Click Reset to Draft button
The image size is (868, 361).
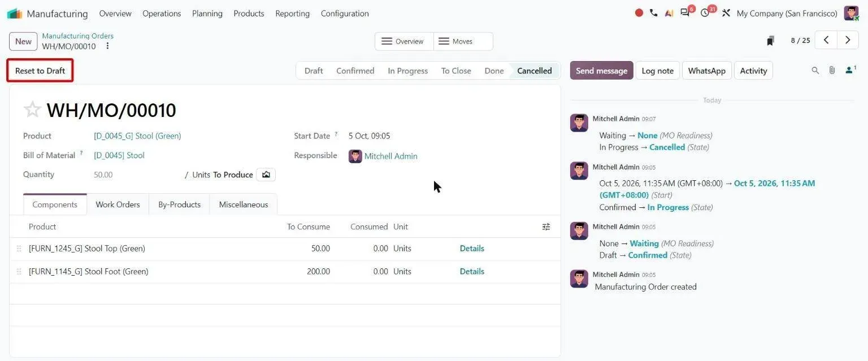click(40, 71)
